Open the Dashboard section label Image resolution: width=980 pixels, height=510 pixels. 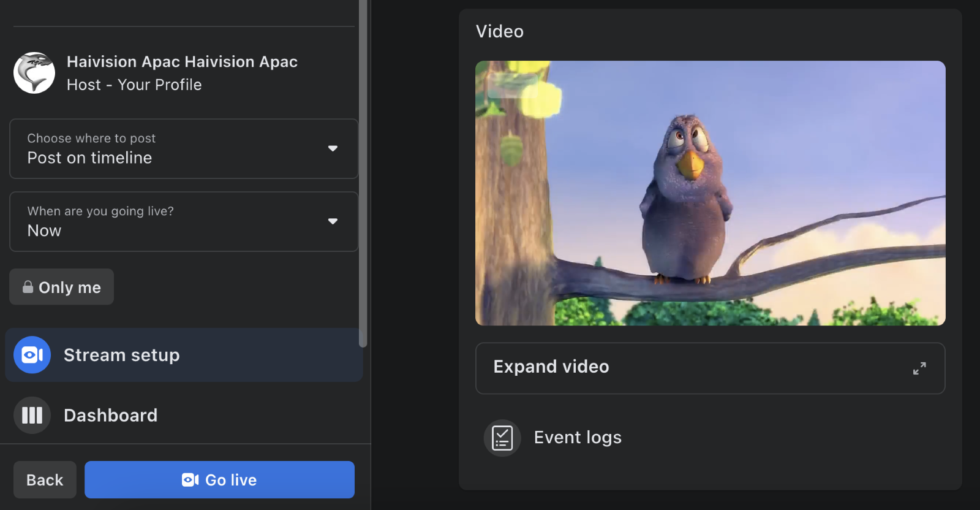pos(110,416)
